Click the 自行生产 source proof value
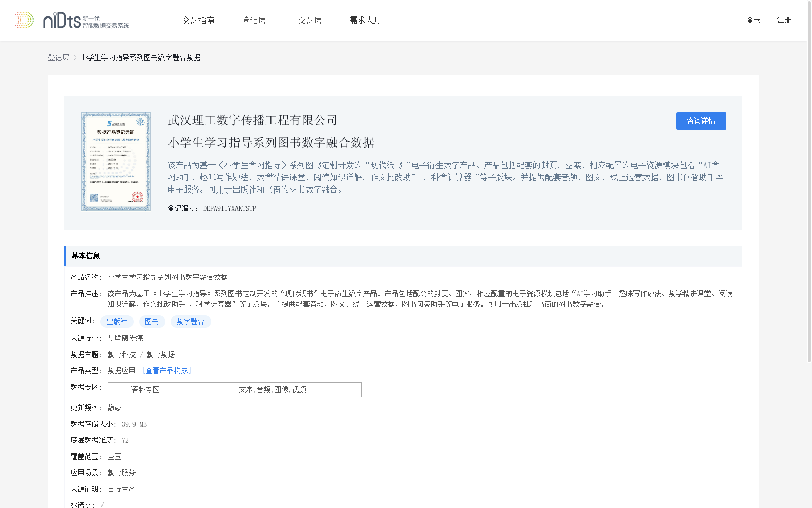The height and width of the screenshot is (508, 812). tap(121, 489)
